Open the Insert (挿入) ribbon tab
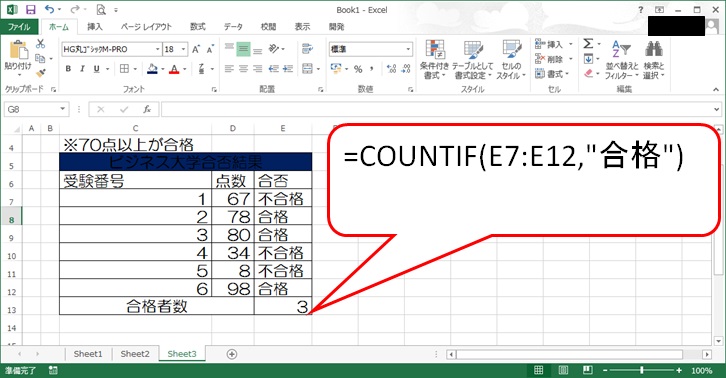This screenshot has height=378, width=726. [x=95, y=27]
